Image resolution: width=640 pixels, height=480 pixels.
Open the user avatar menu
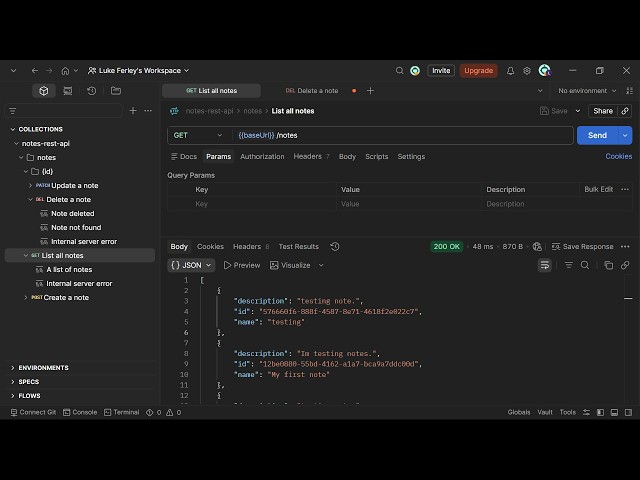544,71
